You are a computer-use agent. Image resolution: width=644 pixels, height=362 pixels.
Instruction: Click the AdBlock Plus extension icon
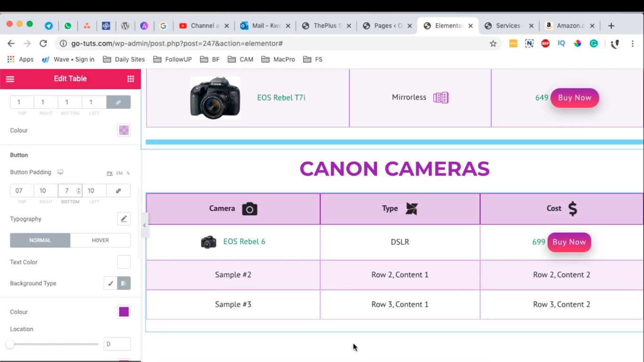click(545, 43)
